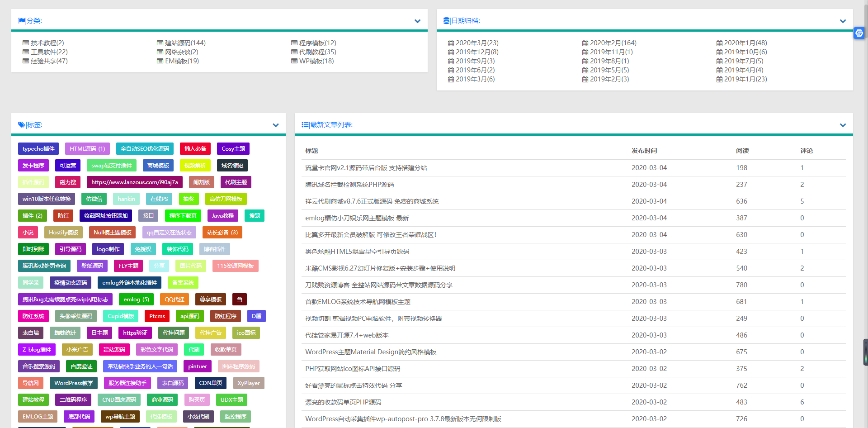Click the database icon beside 日期归档 heading

click(447, 21)
